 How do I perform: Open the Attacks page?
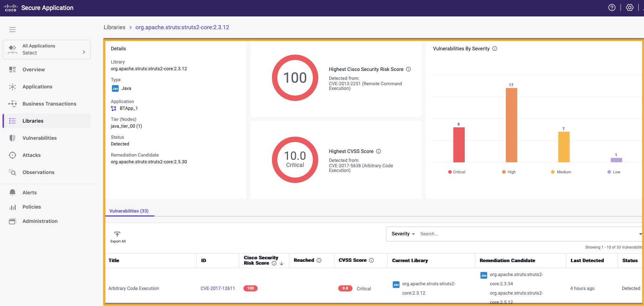click(x=31, y=155)
